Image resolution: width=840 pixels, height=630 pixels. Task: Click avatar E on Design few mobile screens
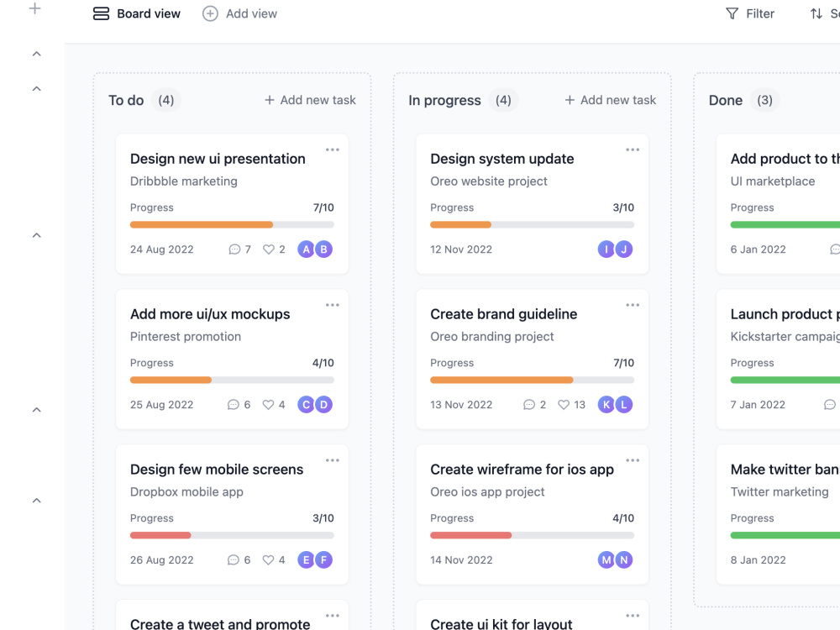pos(306,559)
